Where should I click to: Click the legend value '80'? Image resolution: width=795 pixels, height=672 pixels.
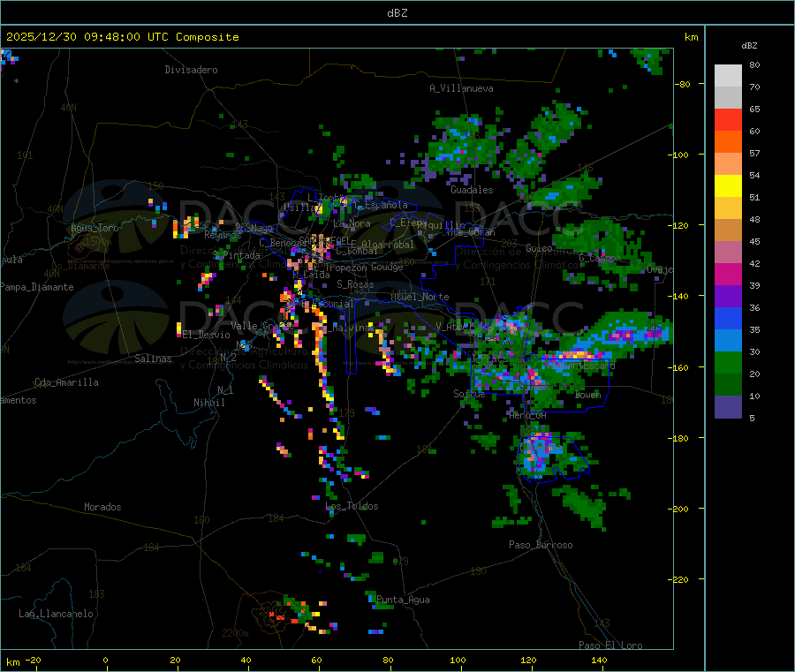(754, 64)
